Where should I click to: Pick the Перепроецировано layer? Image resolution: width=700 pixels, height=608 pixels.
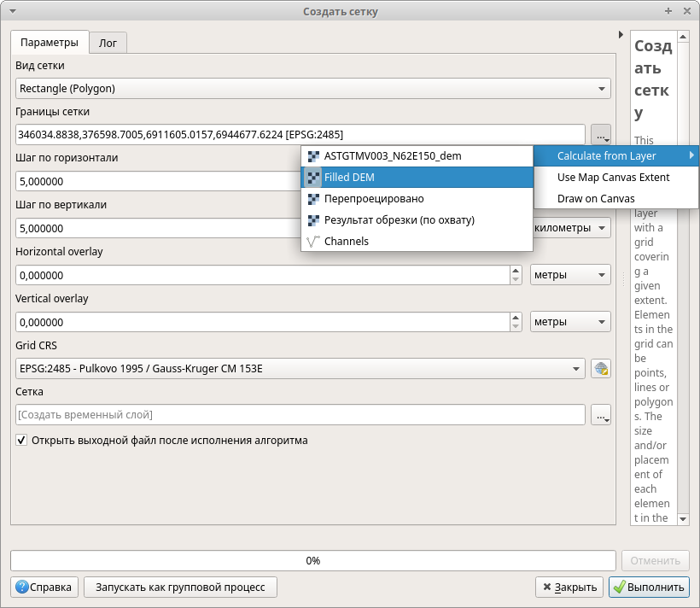(x=373, y=198)
